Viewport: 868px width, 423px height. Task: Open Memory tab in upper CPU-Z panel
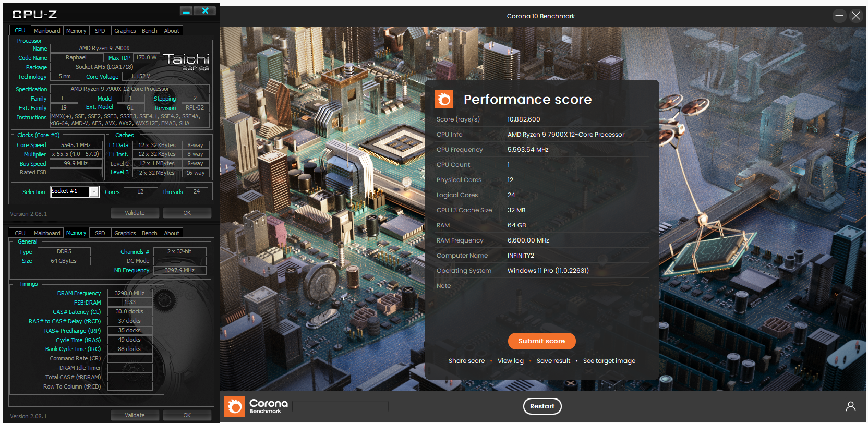[x=76, y=31]
